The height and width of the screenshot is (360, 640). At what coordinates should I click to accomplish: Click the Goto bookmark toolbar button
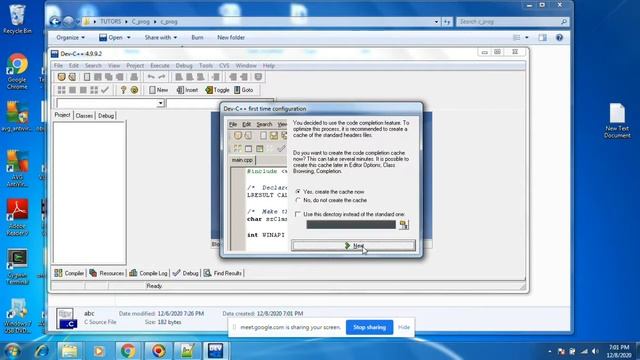244,90
